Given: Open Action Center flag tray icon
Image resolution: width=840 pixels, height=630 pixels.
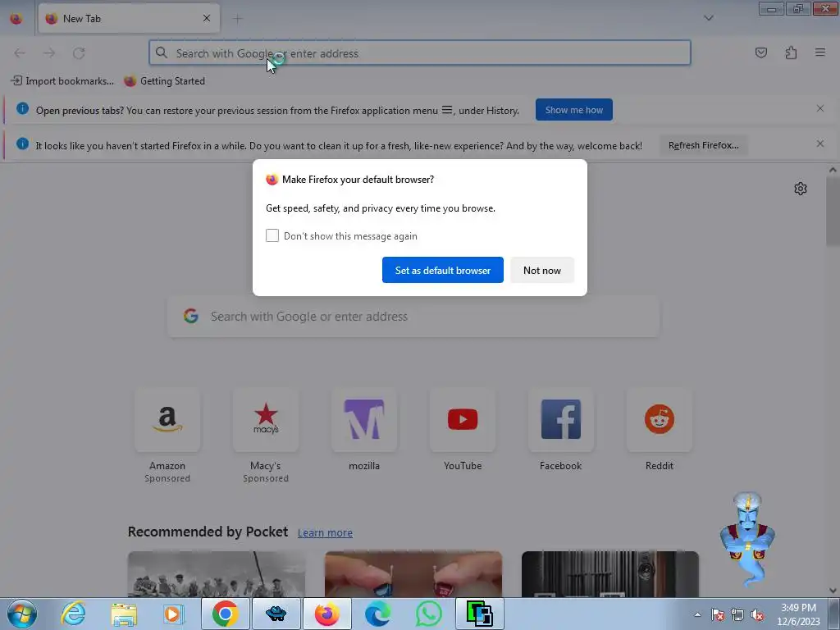Looking at the screenshot, I should (x=718, y=614).
